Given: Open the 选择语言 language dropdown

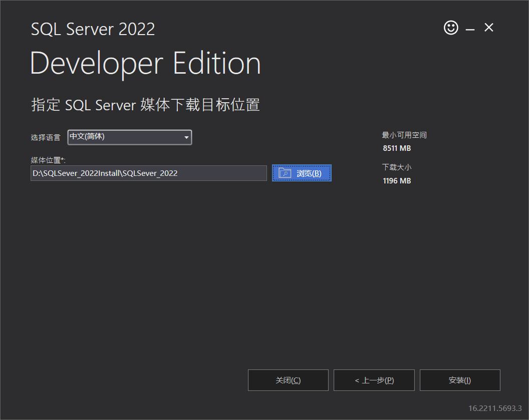Looking at the screenshot, I should (130, 137).
